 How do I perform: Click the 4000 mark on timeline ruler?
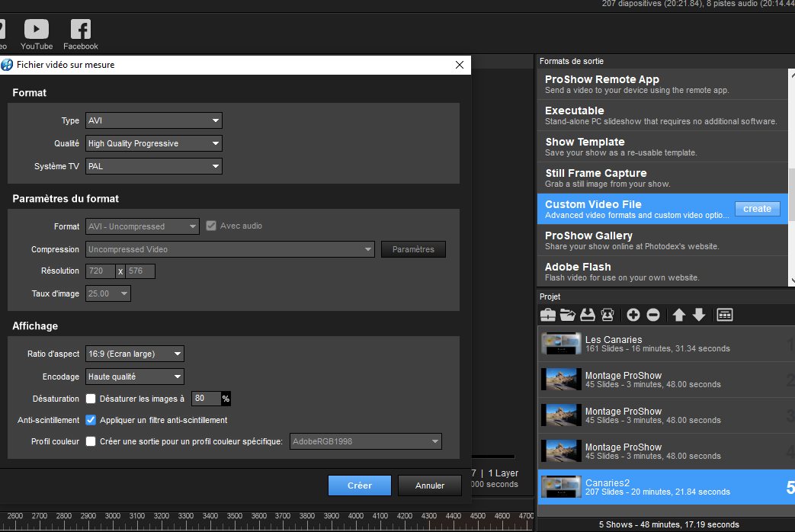point(355,516)
